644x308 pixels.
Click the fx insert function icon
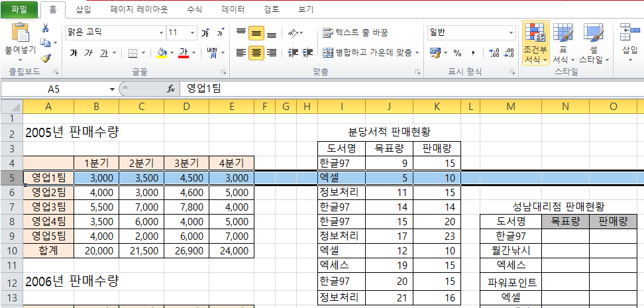coord(171,89)
